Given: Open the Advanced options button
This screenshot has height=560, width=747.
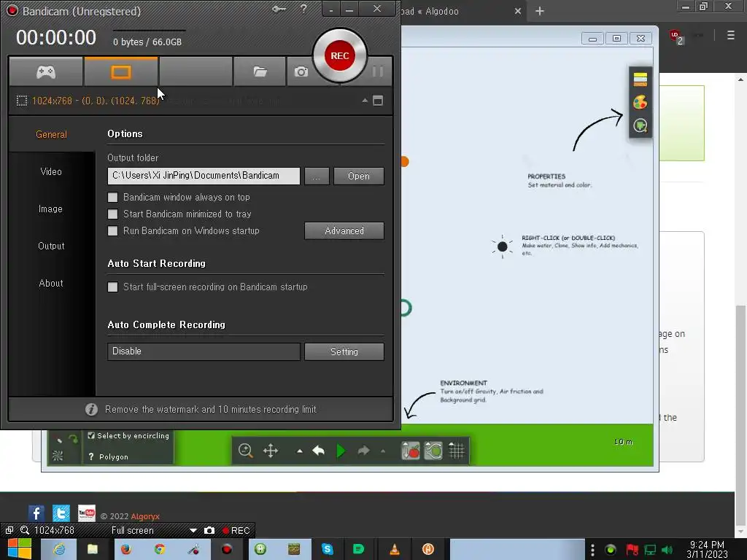Looking at the screenshot, I should click(x=344, y=230).
